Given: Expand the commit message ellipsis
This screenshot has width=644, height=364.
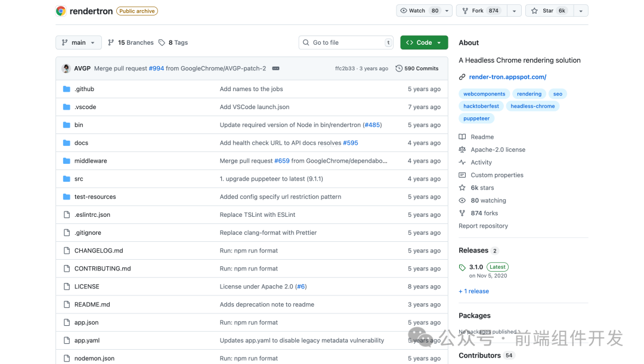Looking at the screenshot, I should point(275,69).
